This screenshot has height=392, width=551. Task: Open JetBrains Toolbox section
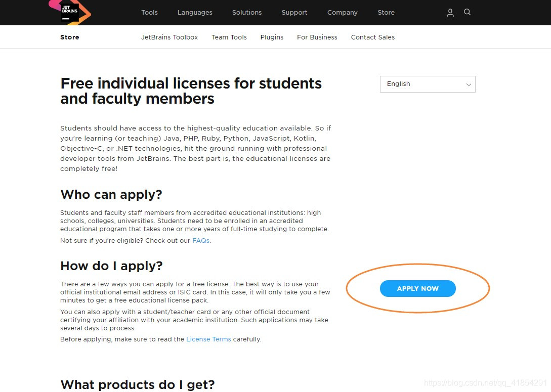169,37
